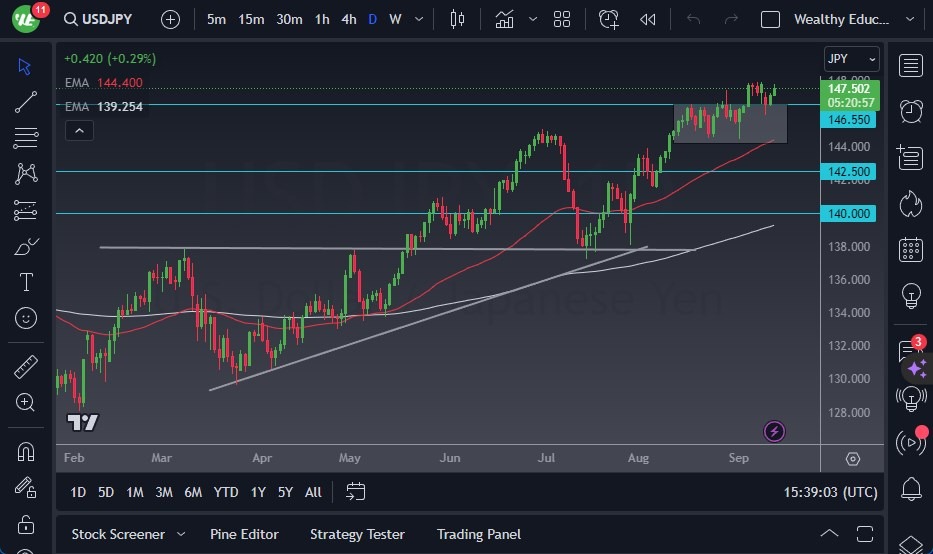Open the alerts alarm clock panel

910,111
